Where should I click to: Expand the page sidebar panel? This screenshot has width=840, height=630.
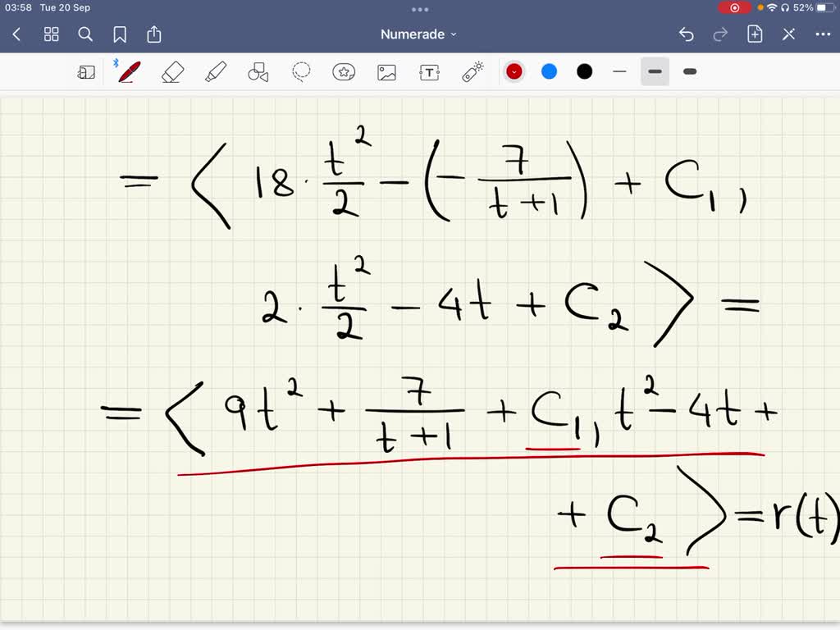click(86, 71)
